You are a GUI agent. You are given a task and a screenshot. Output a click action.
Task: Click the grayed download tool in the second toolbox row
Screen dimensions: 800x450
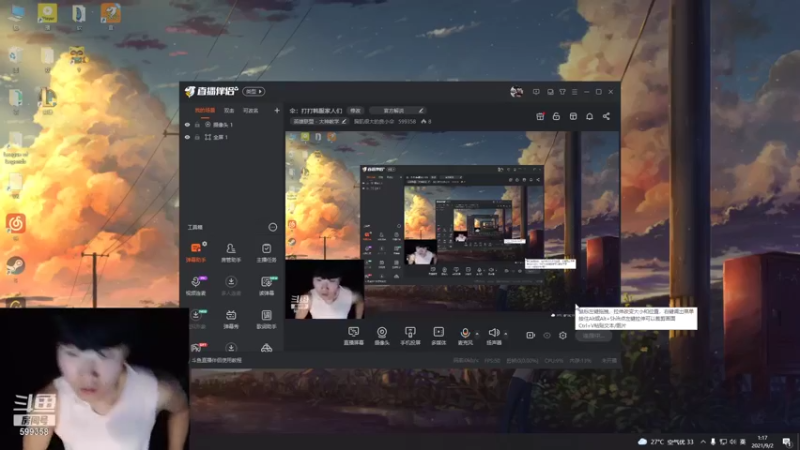pos(231,286)
